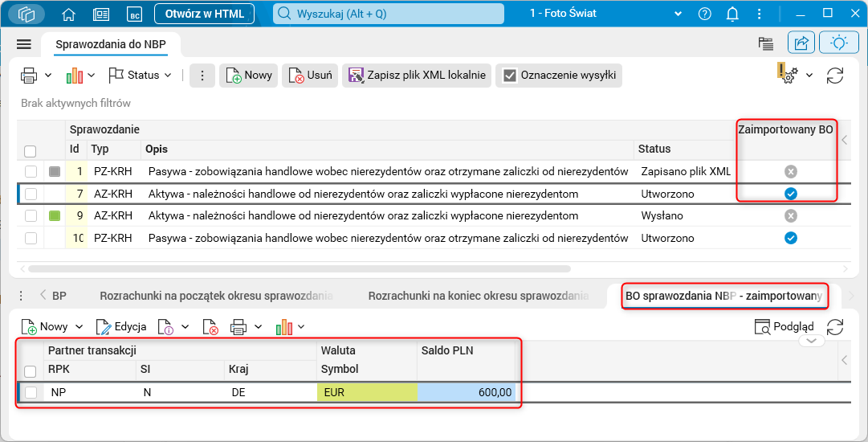Check the row with Id 1 PZ-KRH
868x442 pixels.
click(x=31, y=172)
